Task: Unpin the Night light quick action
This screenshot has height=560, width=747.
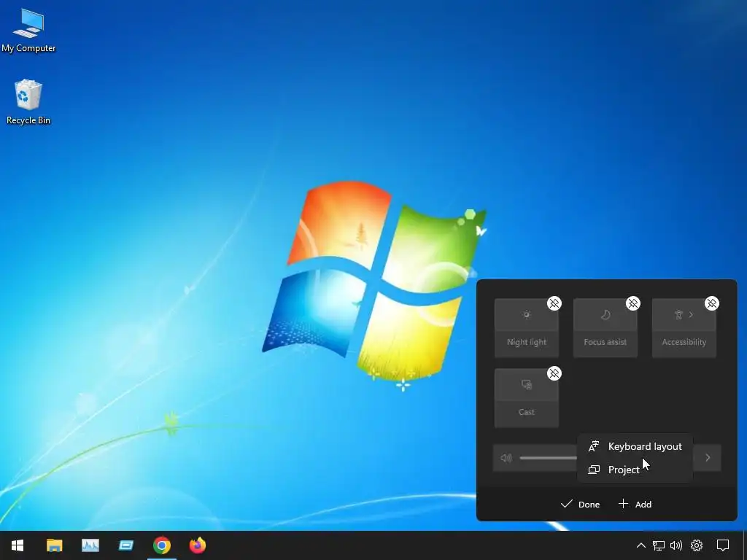Action: [554, 303]
